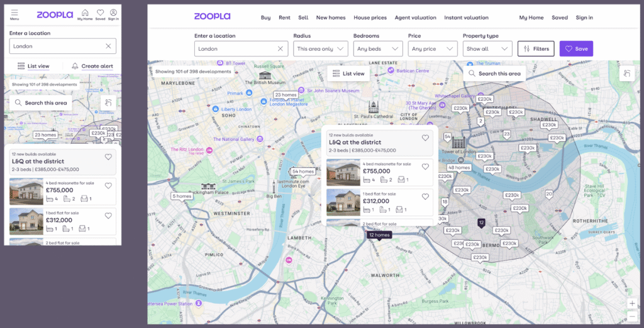Screen dimensions: 644x328
Task: Click Sign in person icon in mobile header
Action: 113,15
